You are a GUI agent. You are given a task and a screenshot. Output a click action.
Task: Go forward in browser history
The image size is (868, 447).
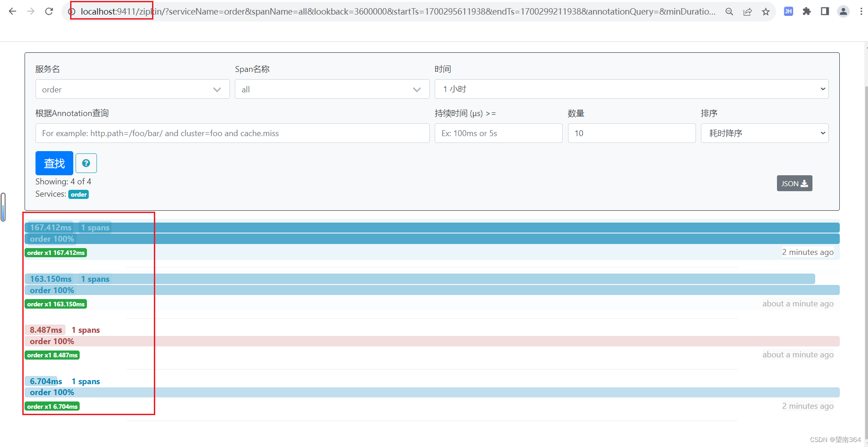tap(30, 11)
